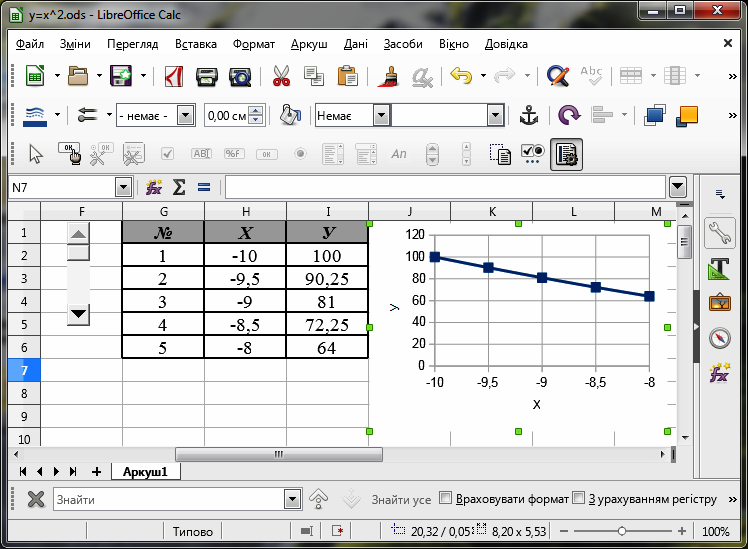The image size is (748, 549).
Task: Enable the 'Враховувати формат' checkbox
Action: coord(446,499)
